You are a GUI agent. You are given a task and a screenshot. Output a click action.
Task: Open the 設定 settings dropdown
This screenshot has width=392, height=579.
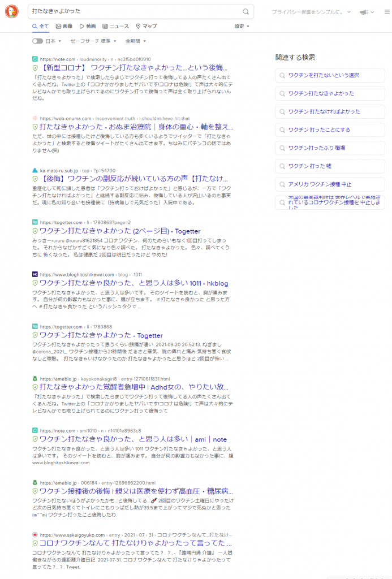(242, 26)
